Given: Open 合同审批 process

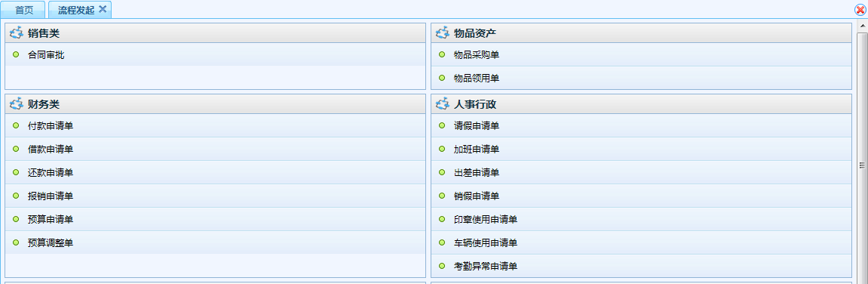Looking at the screenshot, I should [46, 55].
